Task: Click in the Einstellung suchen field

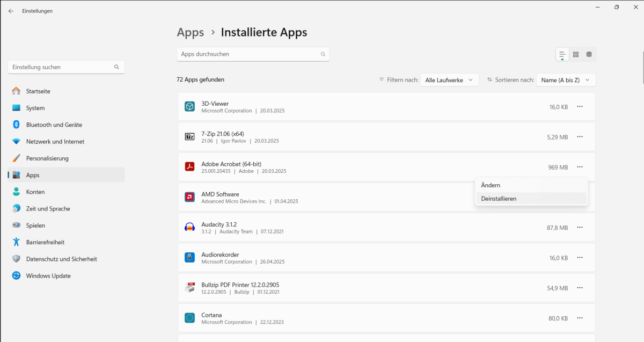Action: point(66,67)
